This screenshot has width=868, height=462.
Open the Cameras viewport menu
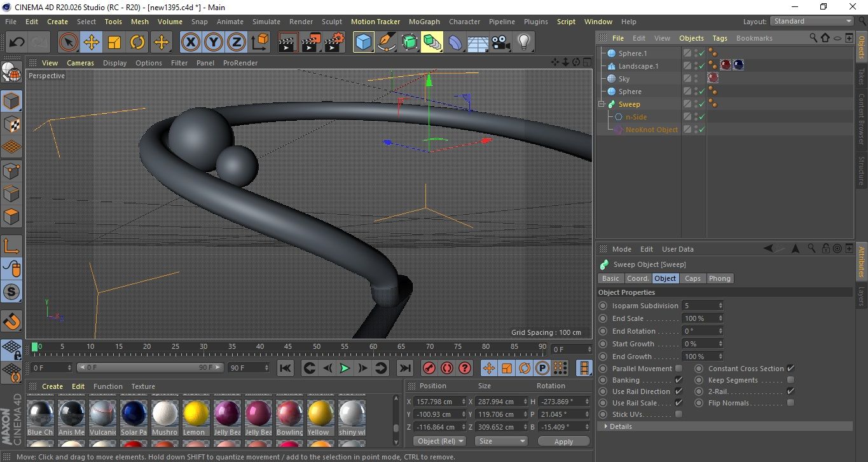pos(81,63)
